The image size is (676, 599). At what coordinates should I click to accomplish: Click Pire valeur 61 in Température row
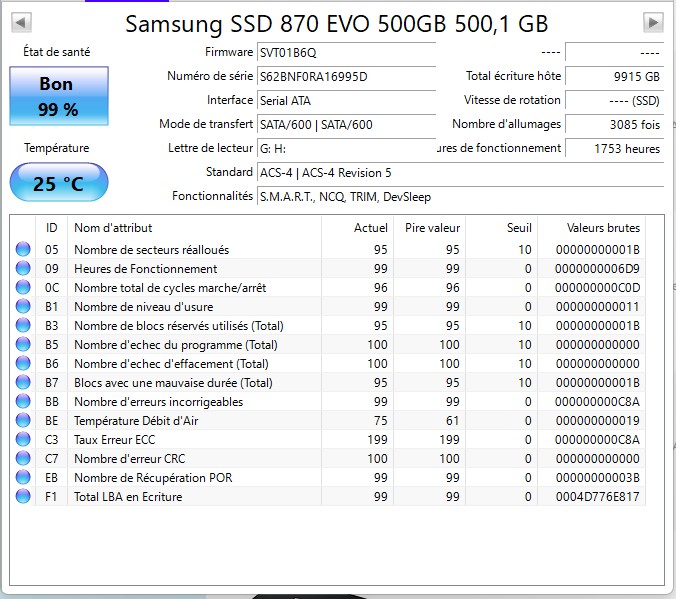coord(453,420)
